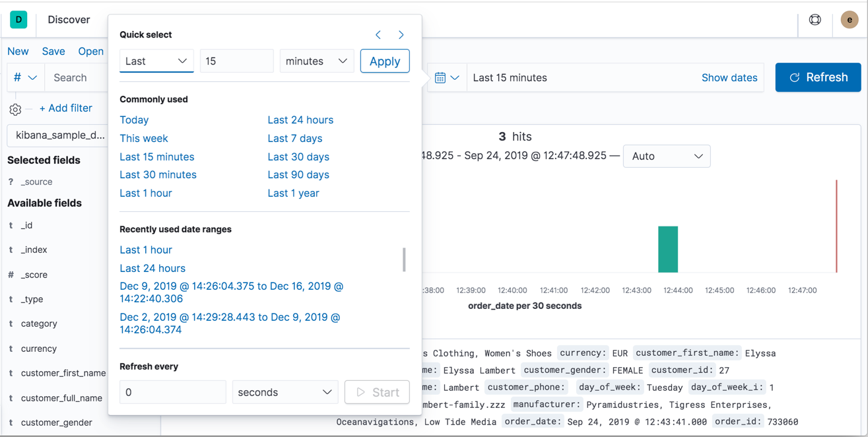Open the seconds refresh unit dropdown

(284, 391)
